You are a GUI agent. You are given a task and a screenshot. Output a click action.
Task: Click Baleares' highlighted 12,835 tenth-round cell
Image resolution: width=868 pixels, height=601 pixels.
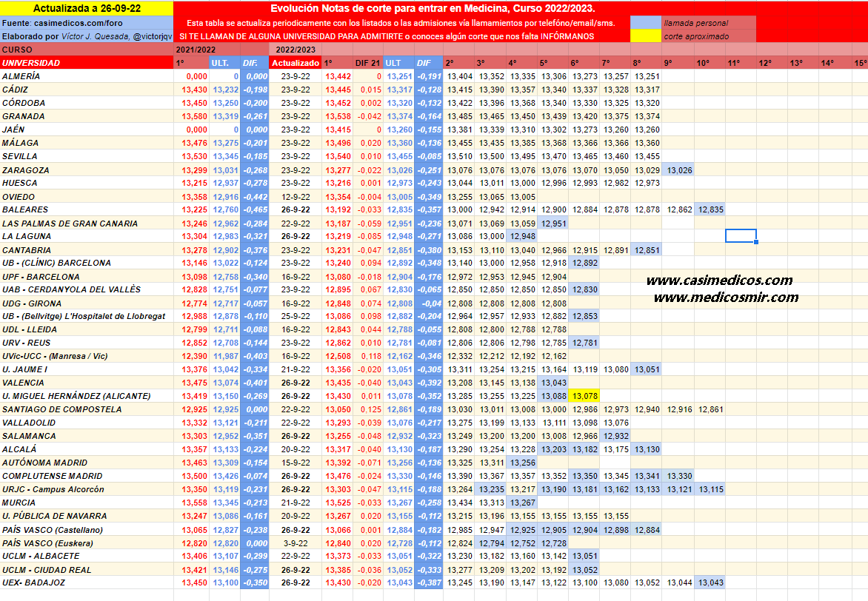tap(710, 209)
